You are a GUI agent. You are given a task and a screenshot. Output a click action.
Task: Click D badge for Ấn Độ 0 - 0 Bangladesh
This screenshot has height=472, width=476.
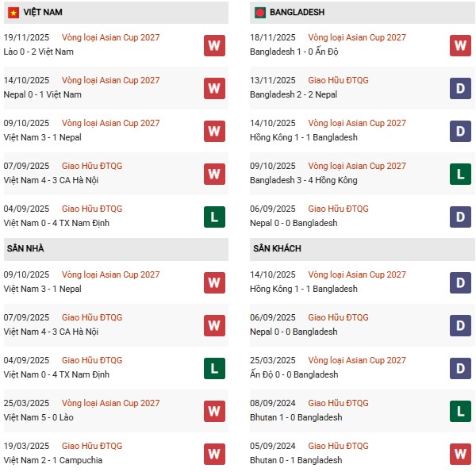coord(459,368)
